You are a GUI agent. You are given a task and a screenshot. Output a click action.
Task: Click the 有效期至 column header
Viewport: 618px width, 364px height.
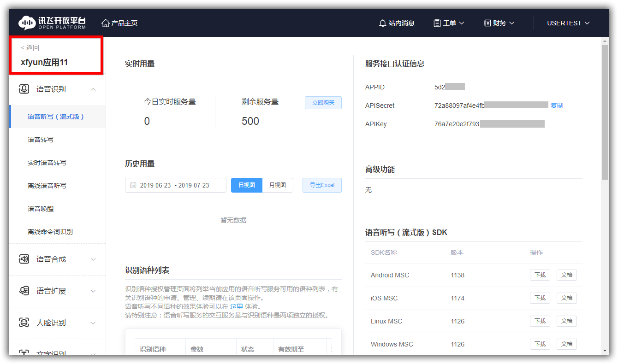pyautogui.click(x=291, y=349)
